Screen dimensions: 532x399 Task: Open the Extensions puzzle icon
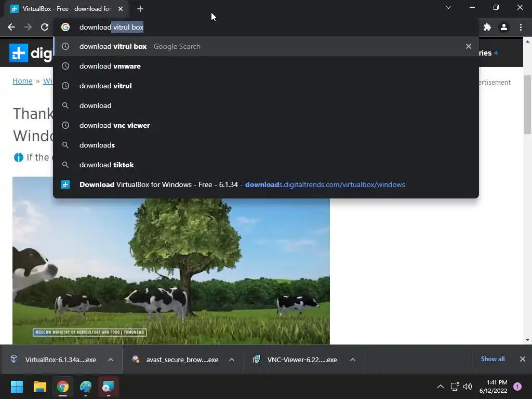[487, 27]
